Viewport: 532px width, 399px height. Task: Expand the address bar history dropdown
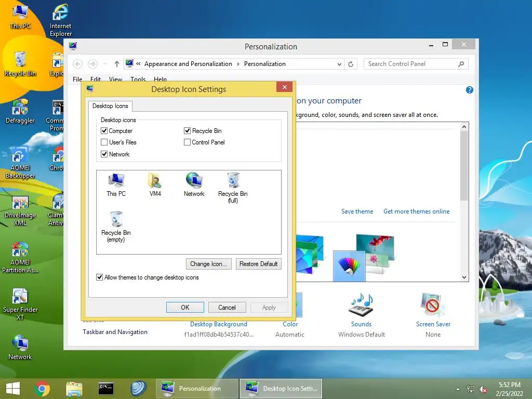(x=339, y=64)
